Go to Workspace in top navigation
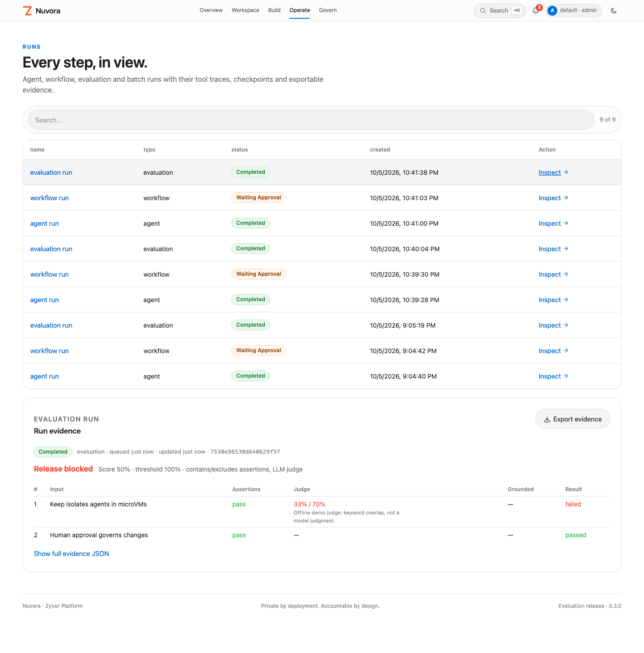 [246, 10]
